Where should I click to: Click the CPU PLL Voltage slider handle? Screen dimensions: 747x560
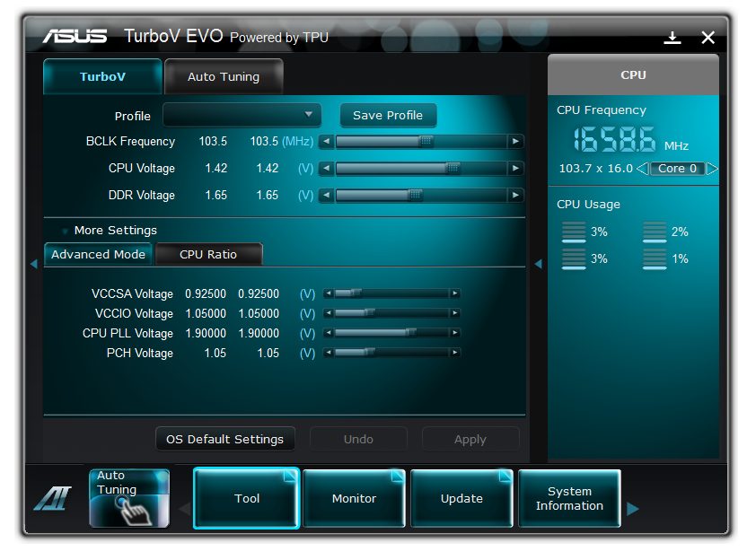[410, 332]
